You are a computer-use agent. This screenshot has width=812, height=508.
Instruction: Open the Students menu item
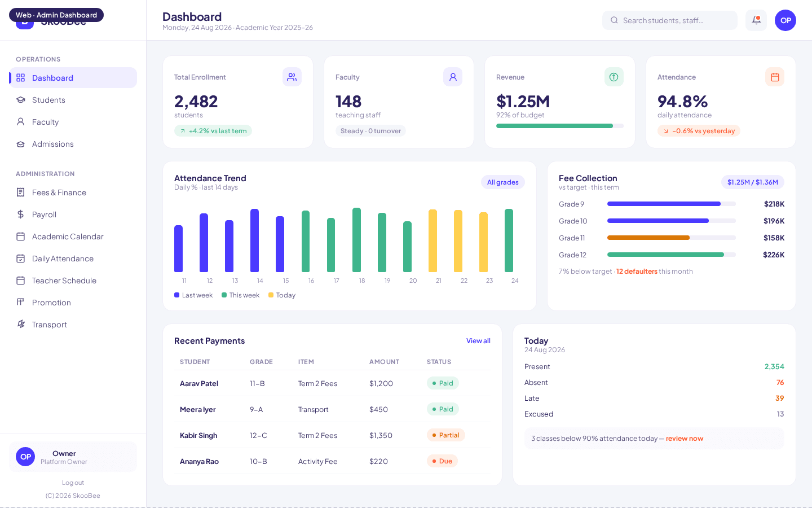73,100
